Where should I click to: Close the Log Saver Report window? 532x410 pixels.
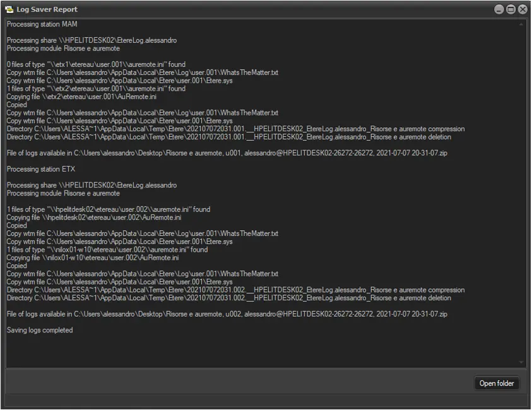click(x=523, y=9)
